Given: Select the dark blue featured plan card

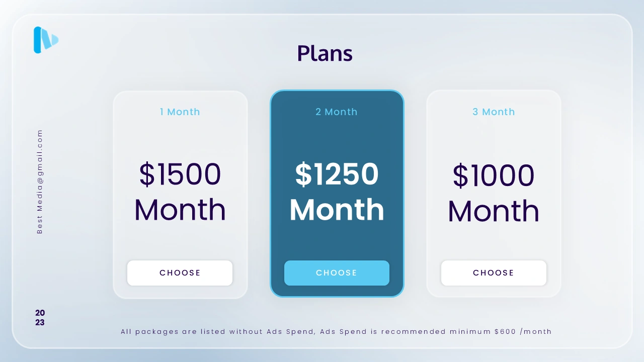Looking at the screenshot, I should pos(337,194).
